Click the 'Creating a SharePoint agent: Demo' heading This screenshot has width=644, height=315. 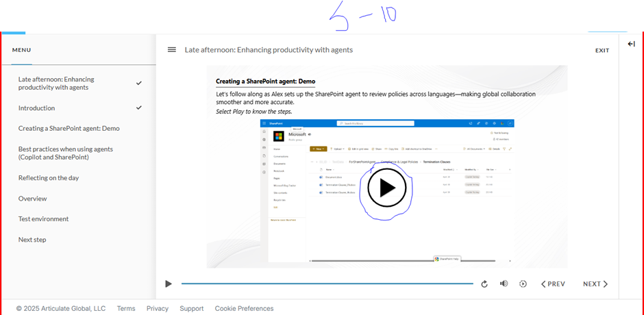click(265, 81)
